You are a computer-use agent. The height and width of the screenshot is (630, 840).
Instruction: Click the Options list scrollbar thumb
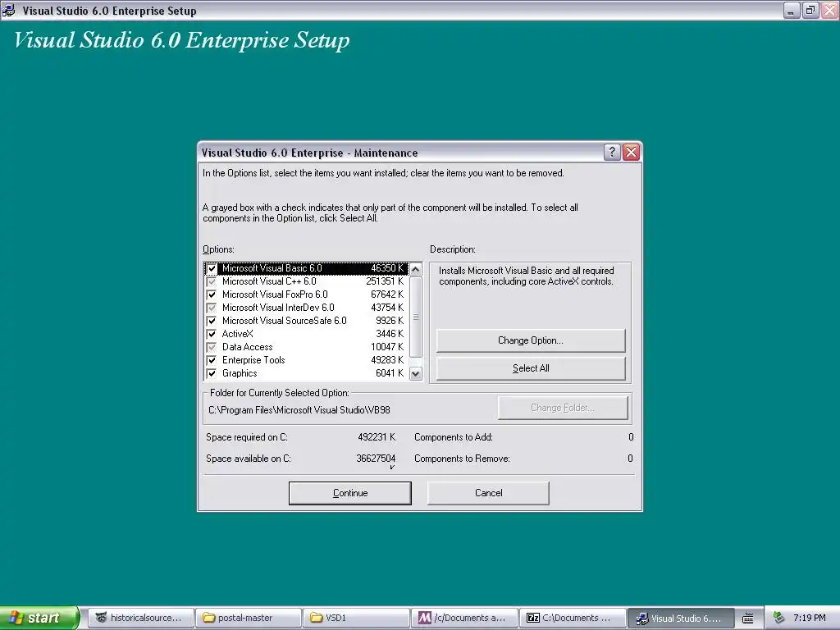tap(416, 317)
